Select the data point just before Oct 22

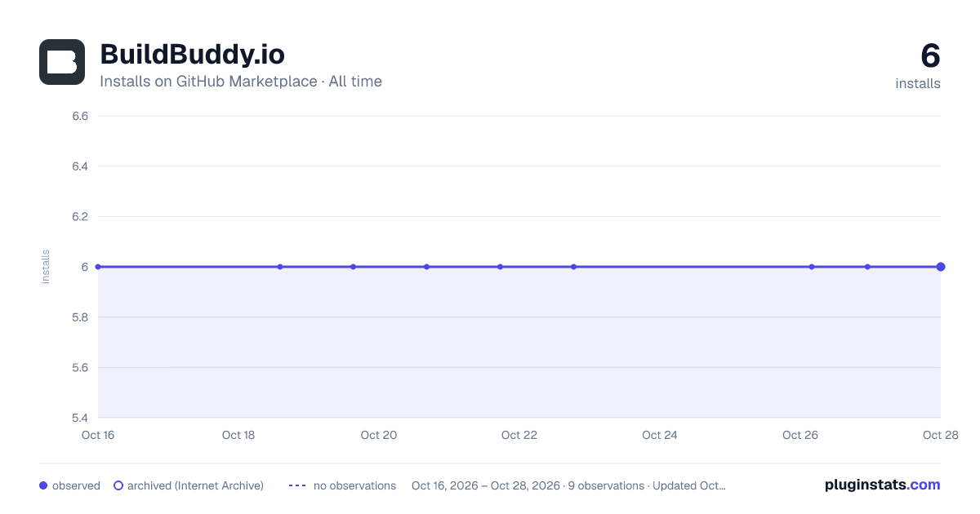tap(500, 267)
